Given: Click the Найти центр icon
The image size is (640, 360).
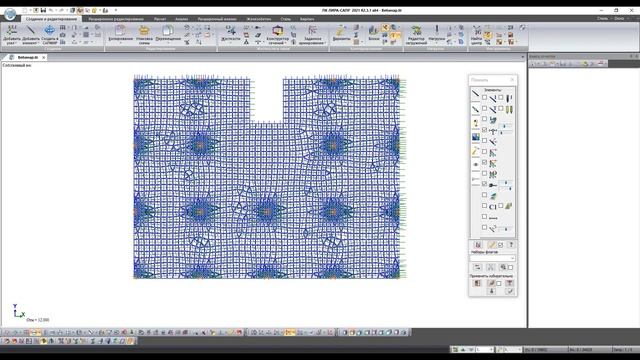Looking at the screenshot, I should click(476, 35).
